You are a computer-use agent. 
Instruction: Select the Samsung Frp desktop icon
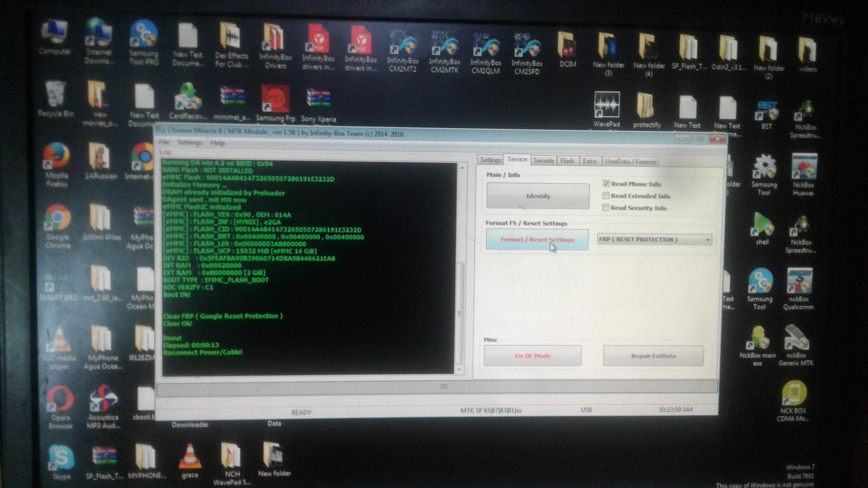(x=275, y=104)
